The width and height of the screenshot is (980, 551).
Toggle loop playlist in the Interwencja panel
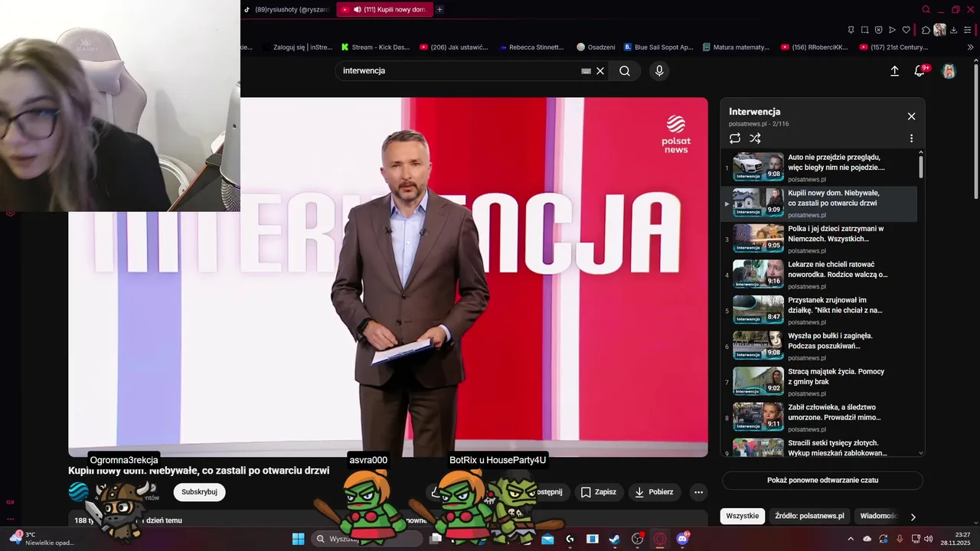[735, 139]
